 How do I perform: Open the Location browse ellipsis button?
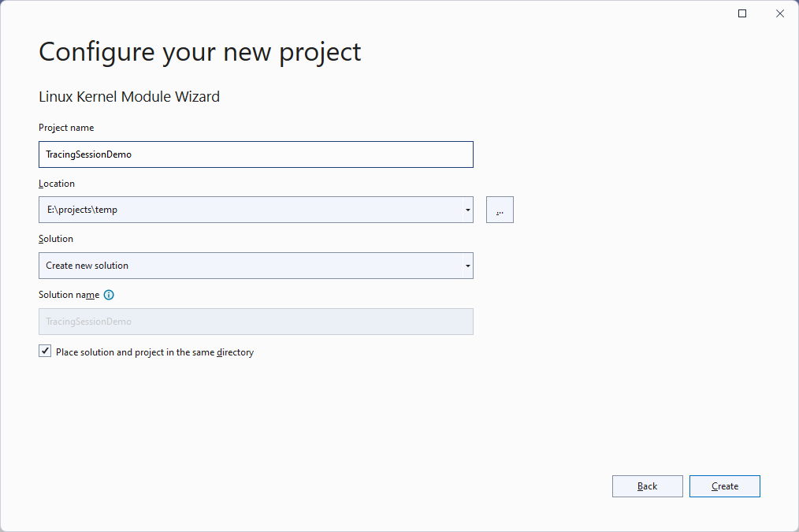click(x=500, y=210)
